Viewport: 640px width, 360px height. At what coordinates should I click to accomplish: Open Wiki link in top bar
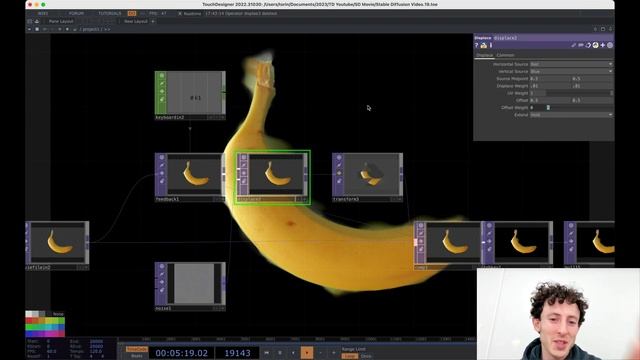click(x=43, y=13)
